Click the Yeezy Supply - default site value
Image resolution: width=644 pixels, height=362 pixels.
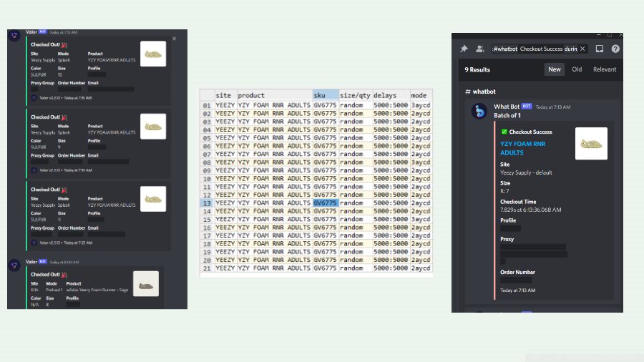pos(526,172)
